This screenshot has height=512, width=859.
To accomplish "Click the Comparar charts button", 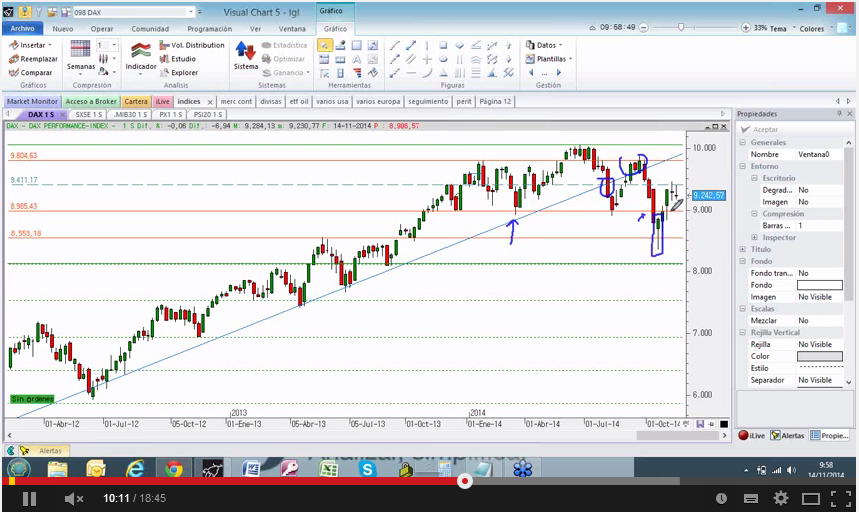I will coord(31,72).
